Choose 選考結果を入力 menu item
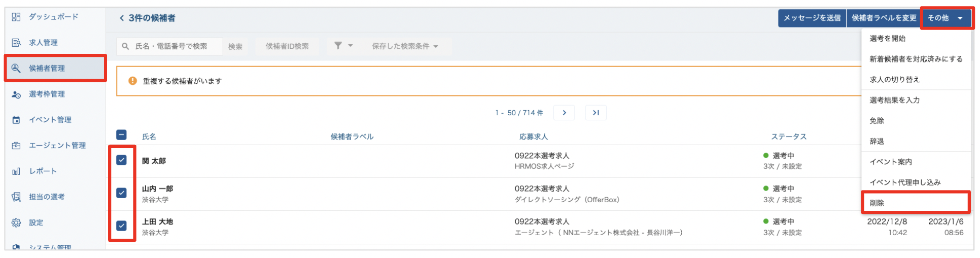Screen dimensions: 980x258 click(x=895, y=101)
